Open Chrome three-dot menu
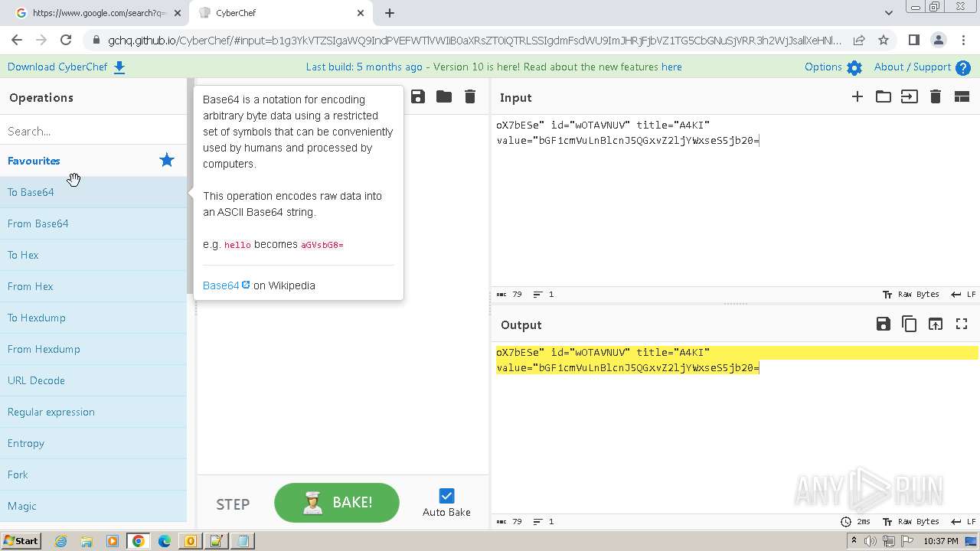Image resolution: width=980 pixels, height=551 pixels. click(963, 40)
